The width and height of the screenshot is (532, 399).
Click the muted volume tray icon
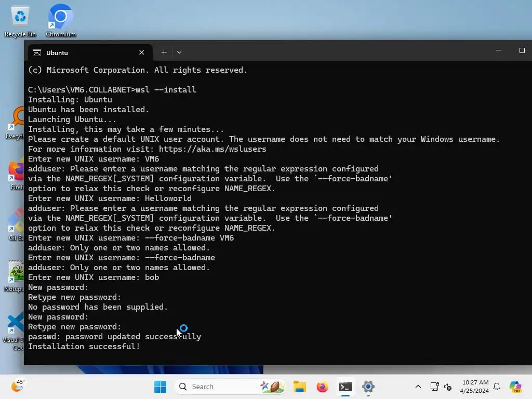click(x=447, y=387)
